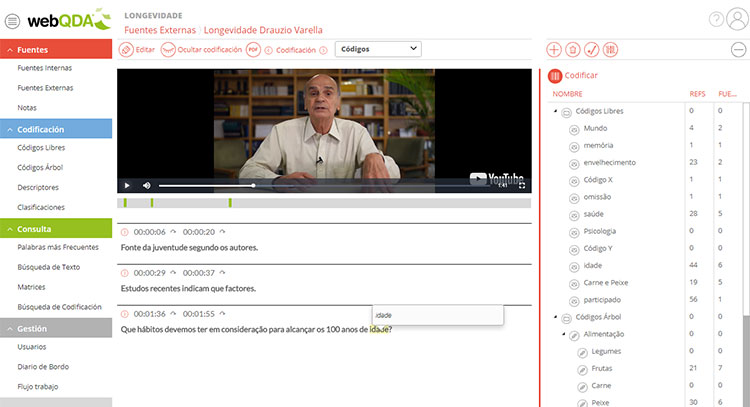This screenshot has height=407, width=750.
Task: Click the red Codificar icon
Action: point(555,76)
